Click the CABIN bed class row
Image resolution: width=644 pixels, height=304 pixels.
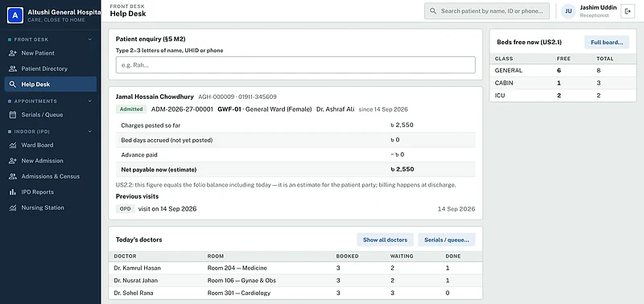(x=563, y=83)
